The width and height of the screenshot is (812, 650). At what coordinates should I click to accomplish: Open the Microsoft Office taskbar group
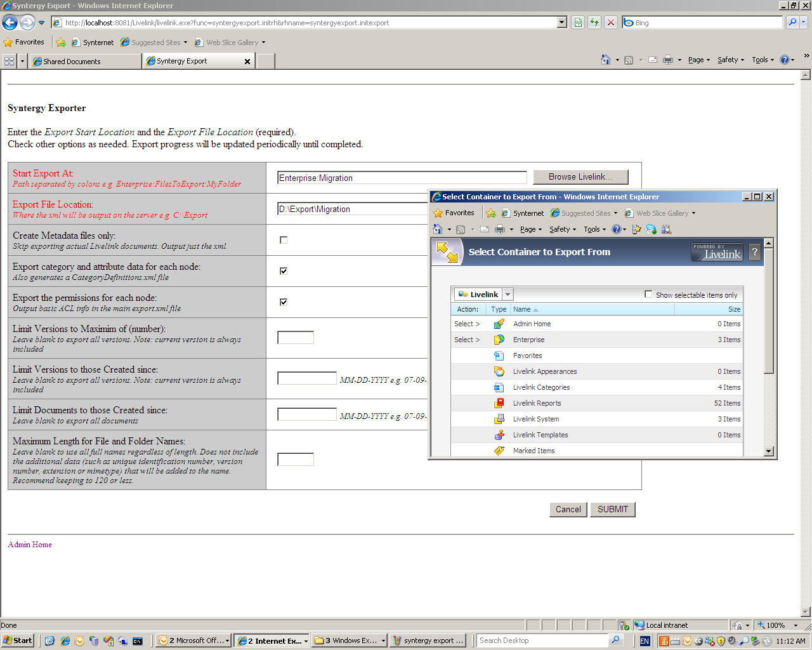coord(194,641)
